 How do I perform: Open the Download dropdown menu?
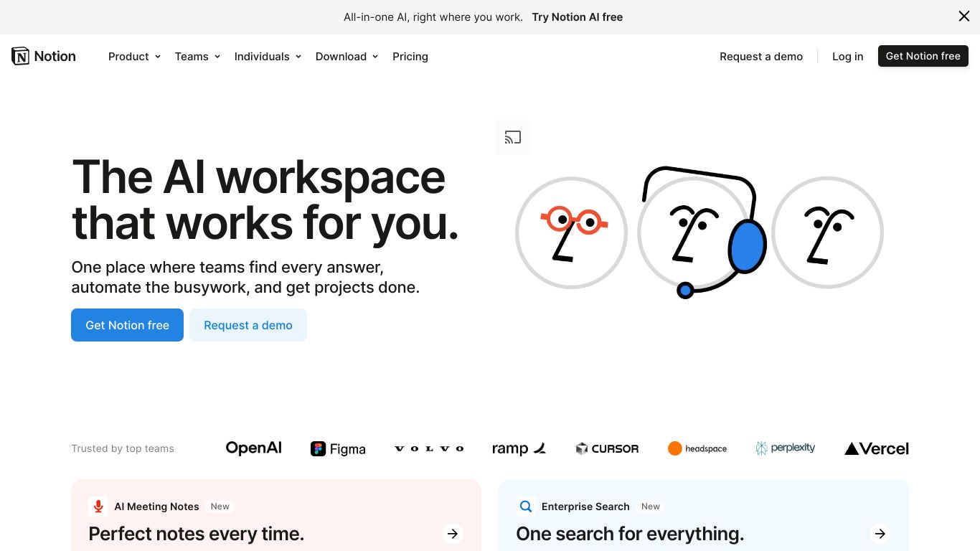coord(347,57)
